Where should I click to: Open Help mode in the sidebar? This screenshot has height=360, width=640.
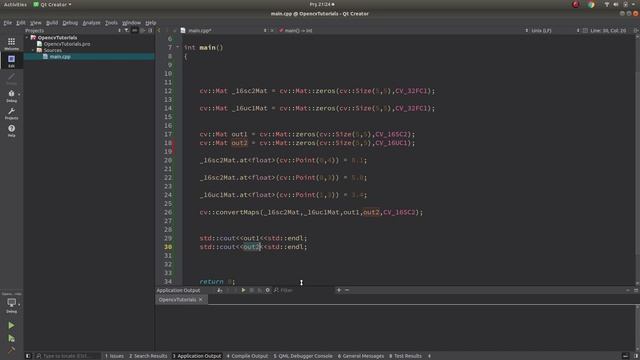pyautogui.click(x=11, y=131)
